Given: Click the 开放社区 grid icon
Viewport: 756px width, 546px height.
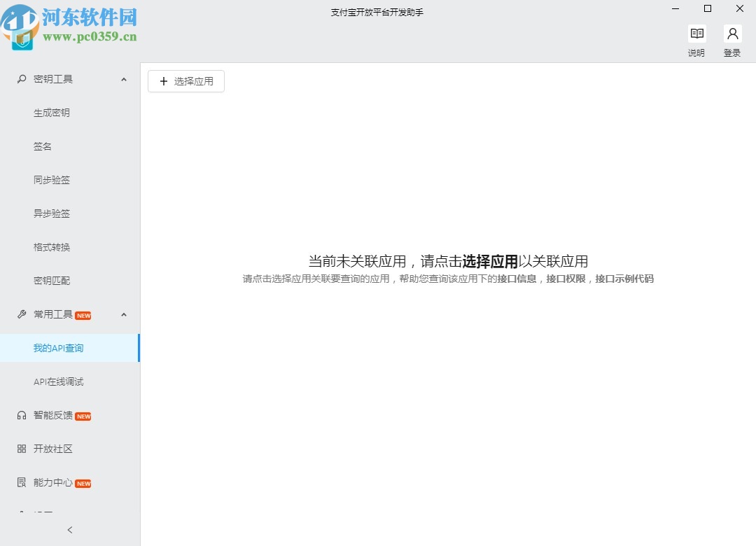Looking at the screenshot, I should pyautogui.click(x=21, y=449).
